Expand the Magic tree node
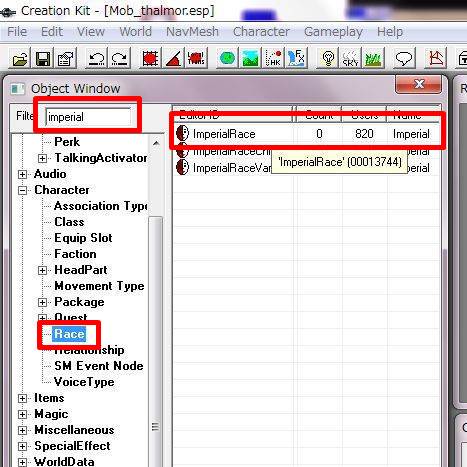Image resolution: width=467 pixels, height=467 pixels. tap(22, 414)
